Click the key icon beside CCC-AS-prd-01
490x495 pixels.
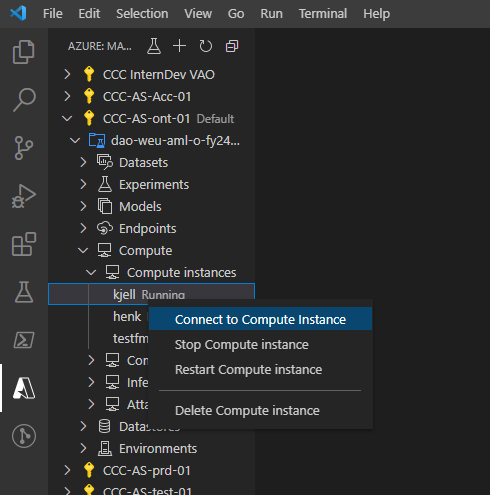pyautogui.click(x=89, y=470)
